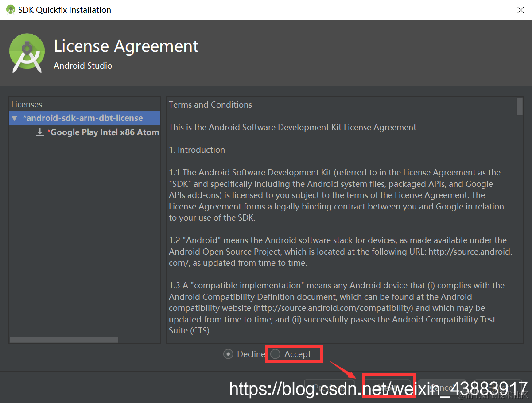
Task: Select the Accept radio button
Action: click(x=275, y=354)
